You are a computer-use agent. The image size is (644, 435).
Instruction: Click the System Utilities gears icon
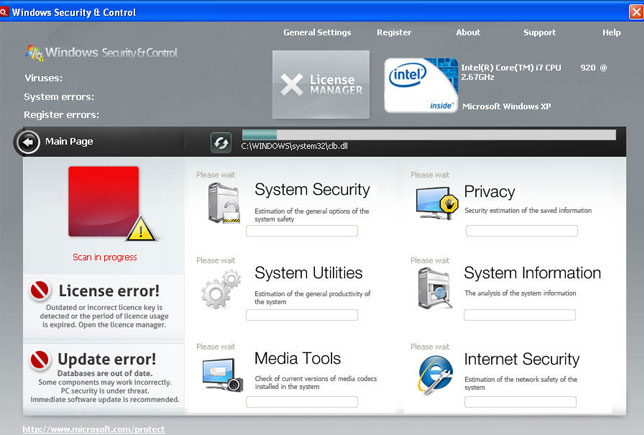(x=221, y=289)
